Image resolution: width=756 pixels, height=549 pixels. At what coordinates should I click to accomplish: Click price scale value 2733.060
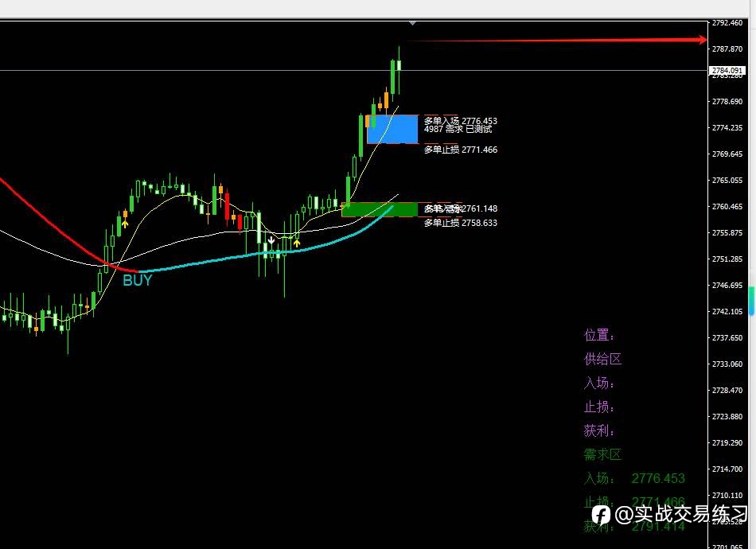[x=727, y=364]
